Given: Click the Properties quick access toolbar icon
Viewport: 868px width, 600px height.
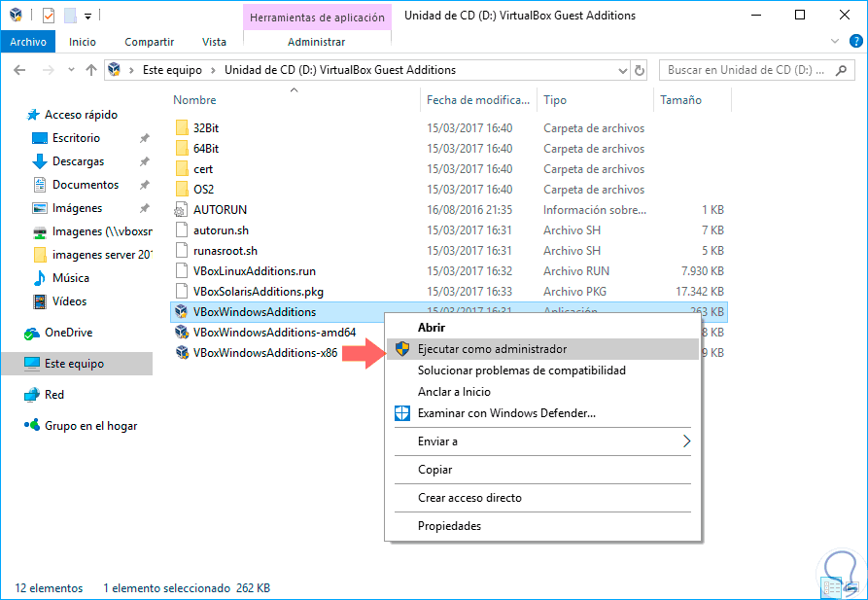Looking at the screenshot, I should tap(49, 16).
